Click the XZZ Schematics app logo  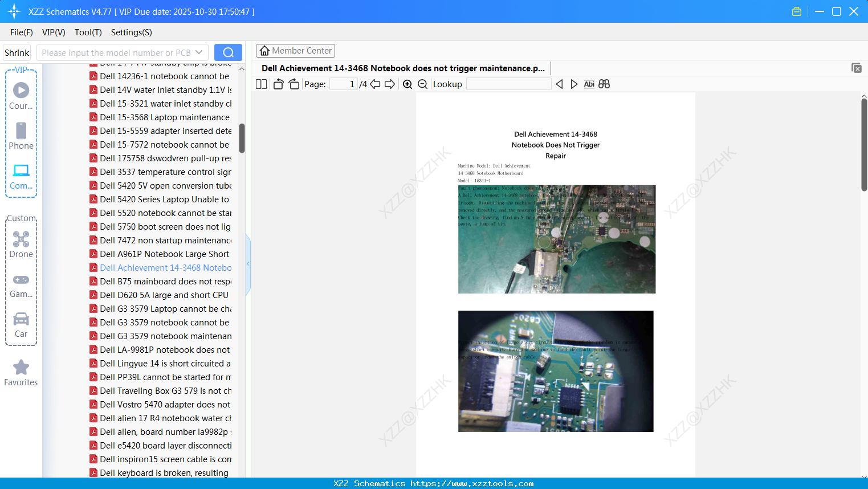tap(14, 11)
